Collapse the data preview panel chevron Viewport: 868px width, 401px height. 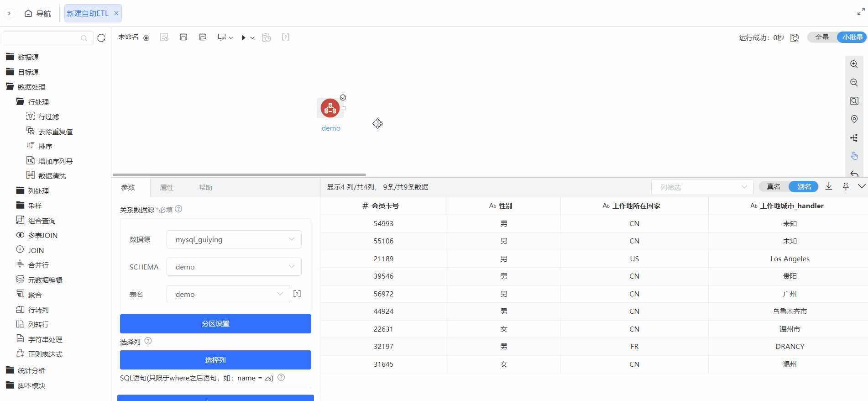point(862,186)
